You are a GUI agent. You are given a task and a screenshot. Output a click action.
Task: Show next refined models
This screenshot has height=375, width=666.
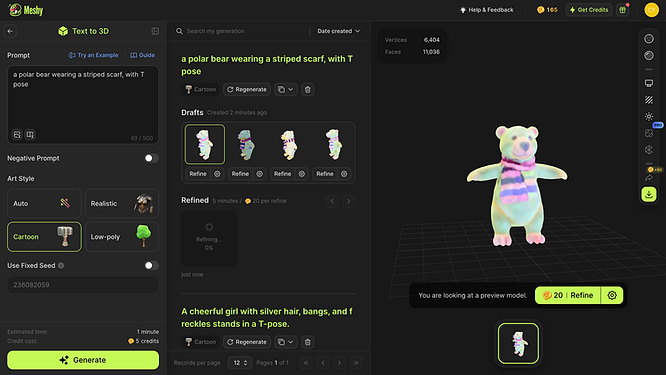pos(349,201)
